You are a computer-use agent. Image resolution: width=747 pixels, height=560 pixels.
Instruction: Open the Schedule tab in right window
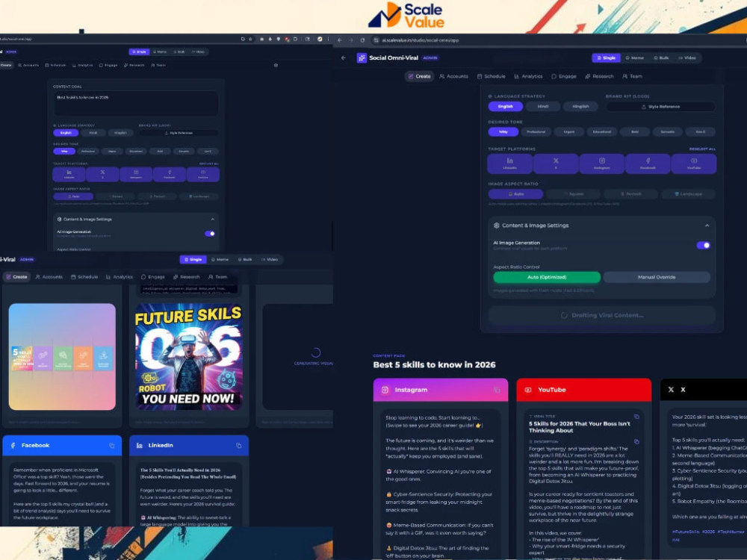pos(492,76)
